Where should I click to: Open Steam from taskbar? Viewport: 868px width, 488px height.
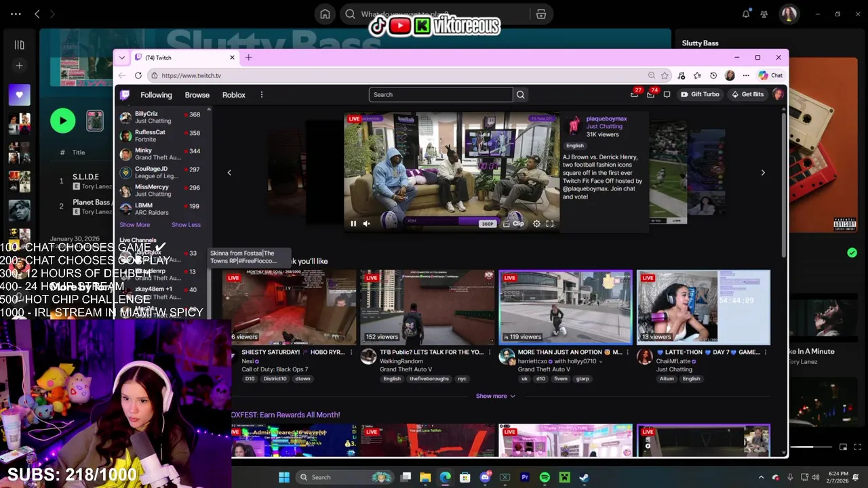(584, 477)
